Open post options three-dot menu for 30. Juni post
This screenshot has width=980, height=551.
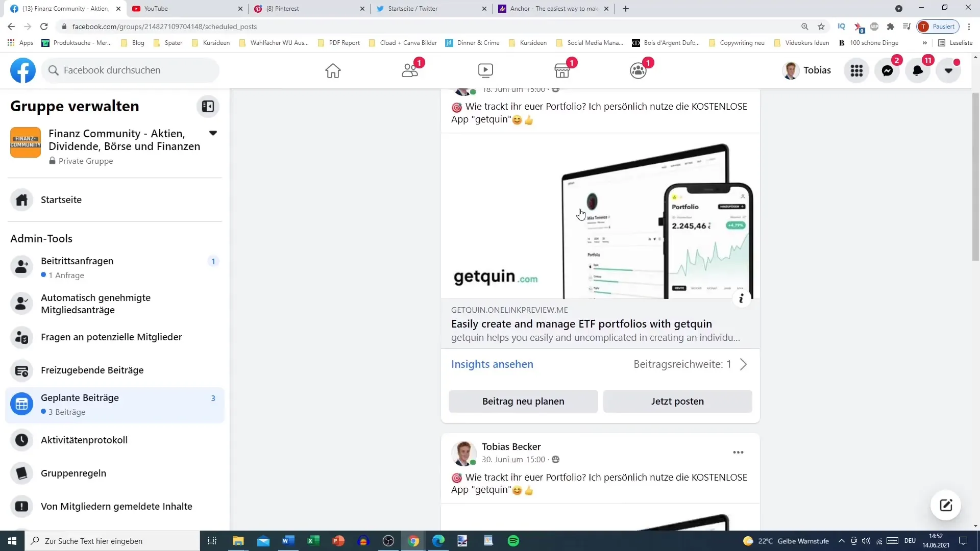pos(738,453)
